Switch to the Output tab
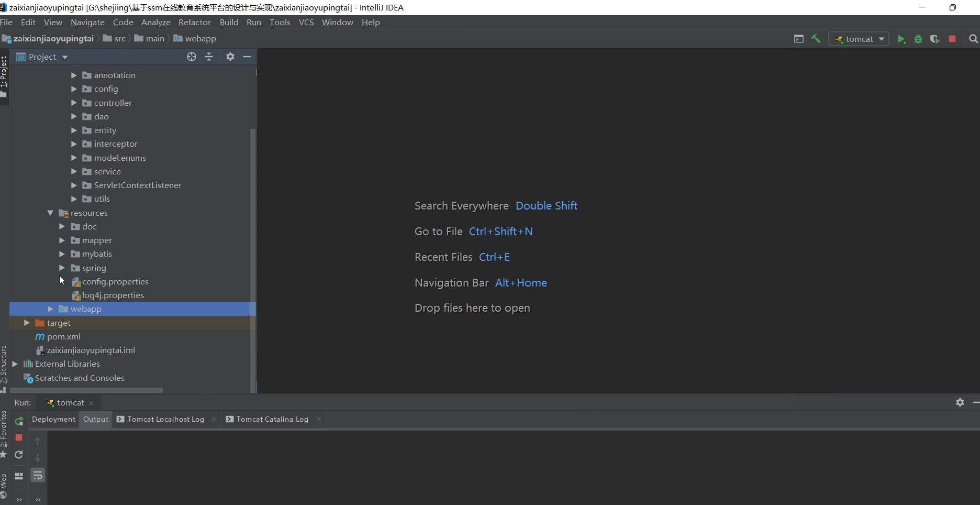This screenshot has height=505, width=980. (x=95, y=419)
